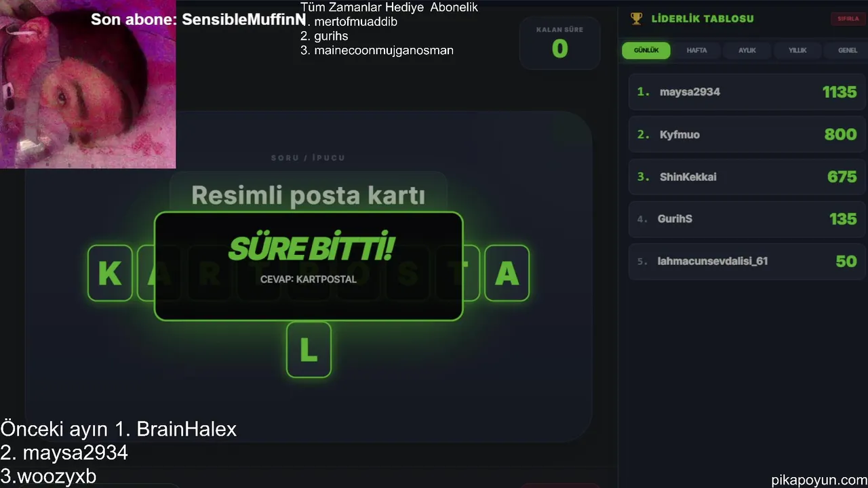Viewport: 868px width, 488px height.
Task: Click the Kalan Süre timer box
Action: 559,43
